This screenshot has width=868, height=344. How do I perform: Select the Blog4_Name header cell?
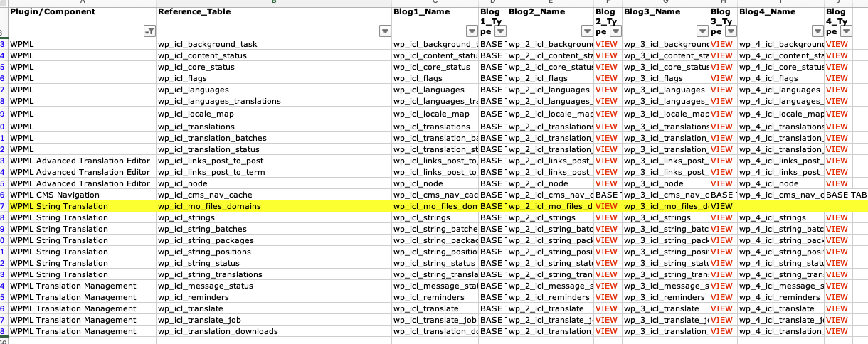coord(781,22)
